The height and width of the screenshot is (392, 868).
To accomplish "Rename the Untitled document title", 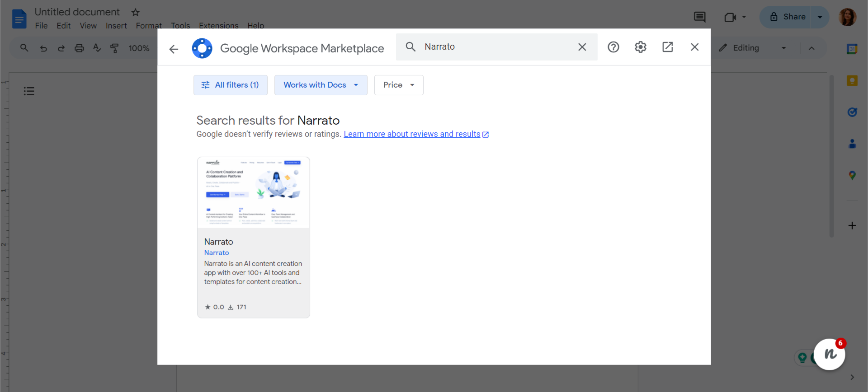I will click(77, 12).
